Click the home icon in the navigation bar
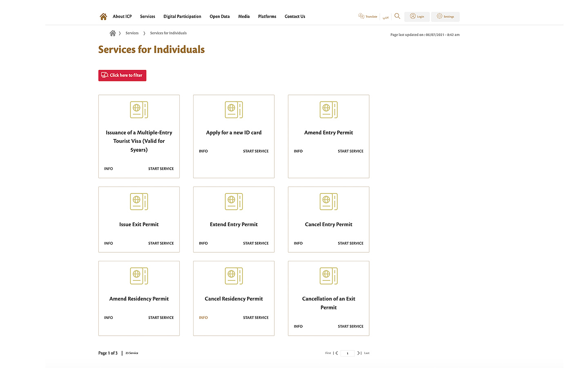Screen dimensions: 588x368 coord(103,16)
